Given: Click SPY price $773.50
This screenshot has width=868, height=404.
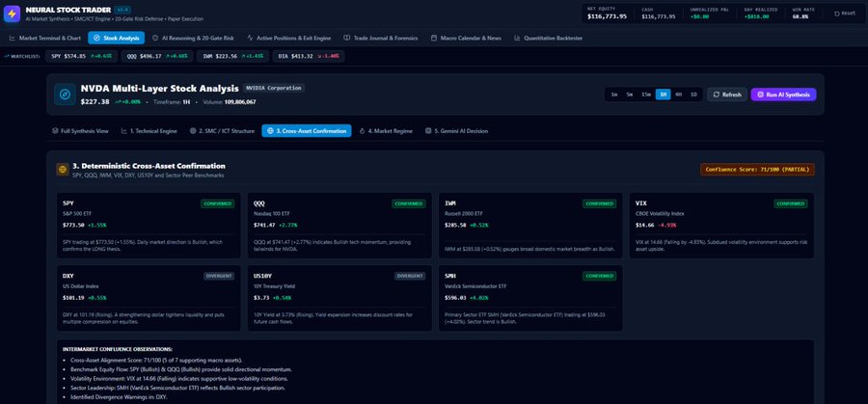Looking at the screenshot, I should (73, 226).
